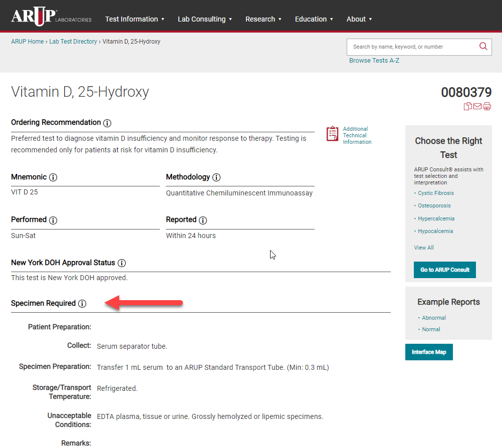502x448 pixels.
Task: Click info icon beside New York DOH Approval Status
Action: pyautogui.click(x=122, y=263)
